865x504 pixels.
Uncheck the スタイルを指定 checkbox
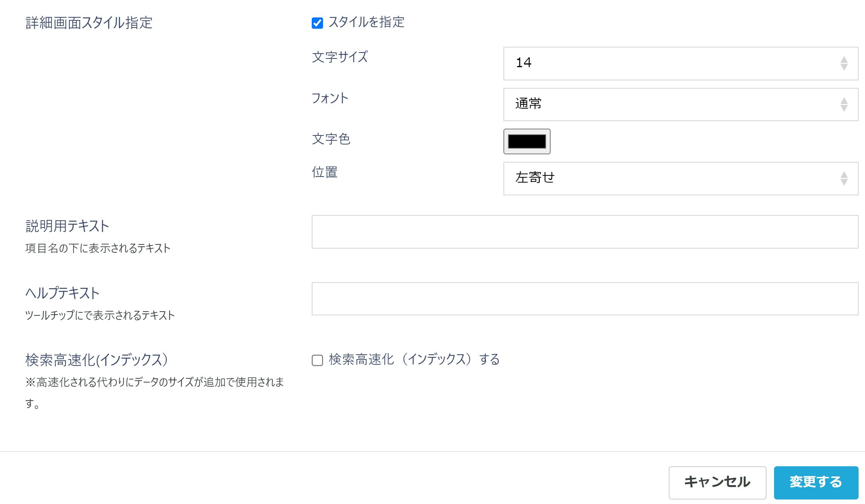pos(317,23)
